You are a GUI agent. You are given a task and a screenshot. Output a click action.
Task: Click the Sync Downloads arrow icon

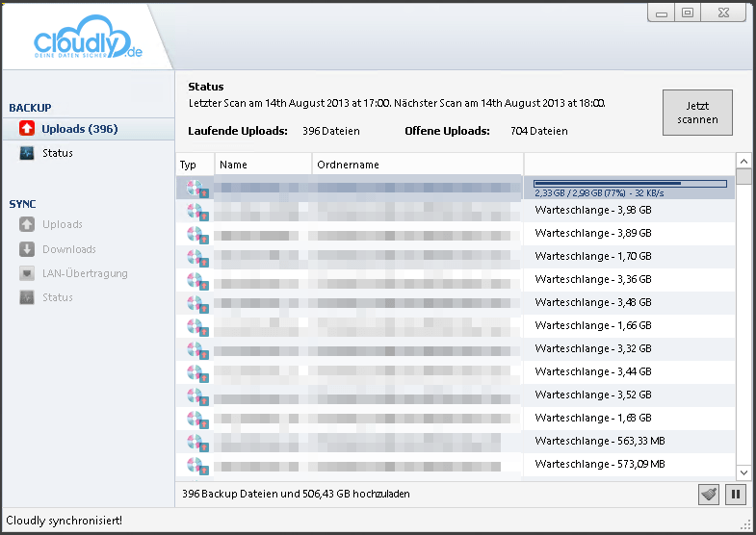[x=27, y=249]
